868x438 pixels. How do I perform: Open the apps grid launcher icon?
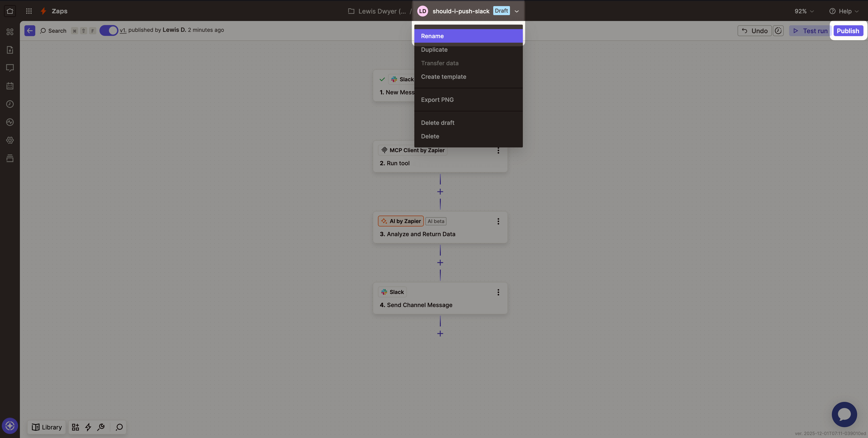pos(29,11)
